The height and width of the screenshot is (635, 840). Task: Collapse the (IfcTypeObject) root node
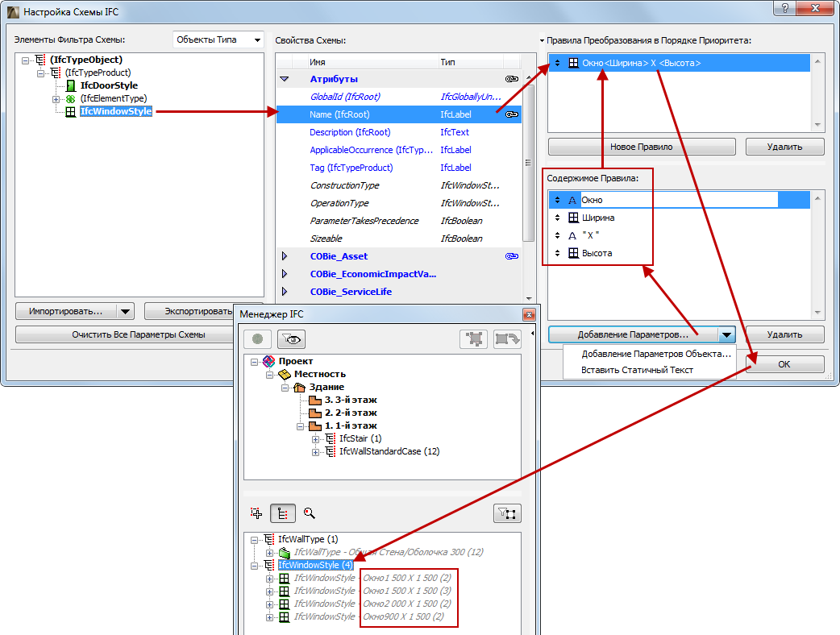25,60
